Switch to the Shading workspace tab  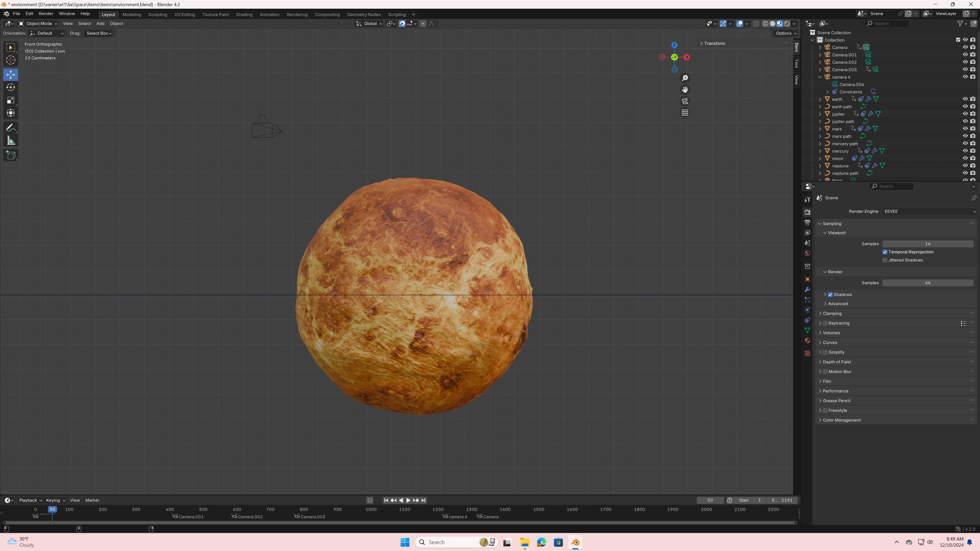pyautogui.click(x=244, y=15)
